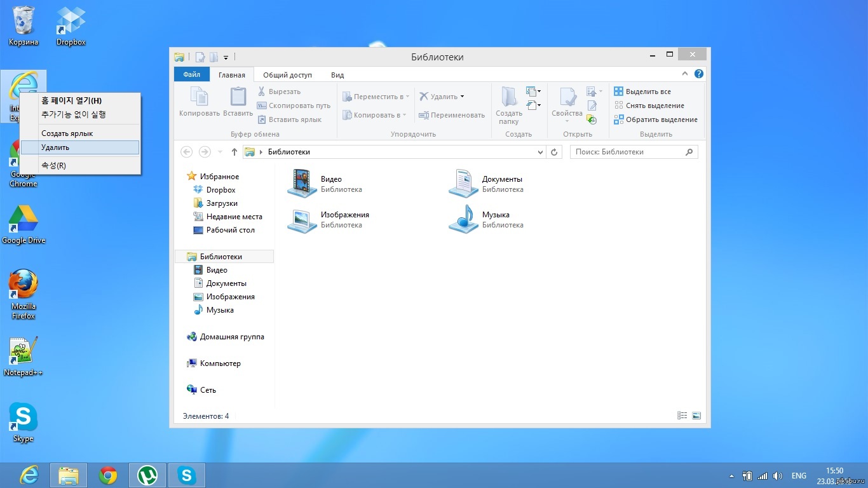Switch to large thumbnails view icon
Image resolution: width=868 pixels, height=488 pixels.
(x=696, y=416)
